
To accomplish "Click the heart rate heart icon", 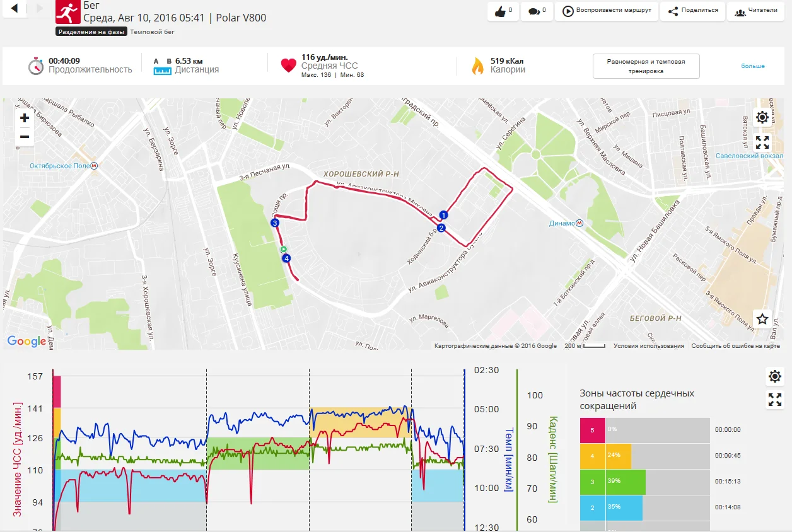I will [x=289, y=65].
